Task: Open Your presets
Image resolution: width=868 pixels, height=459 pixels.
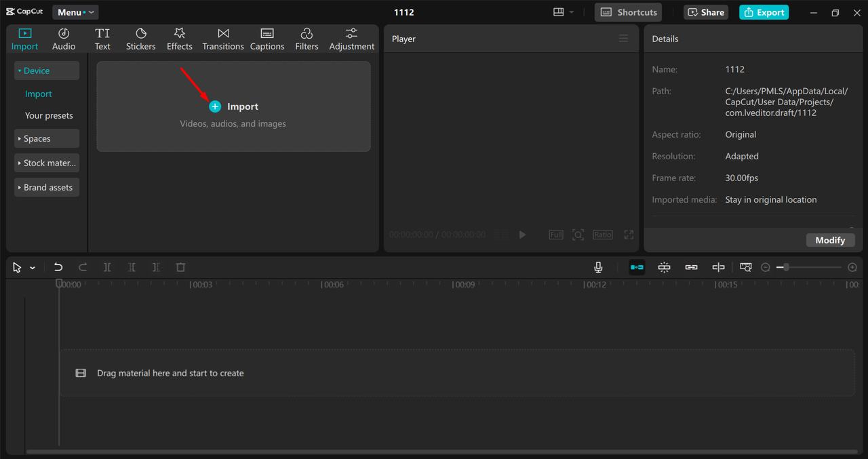Action: tap(49, 115)
